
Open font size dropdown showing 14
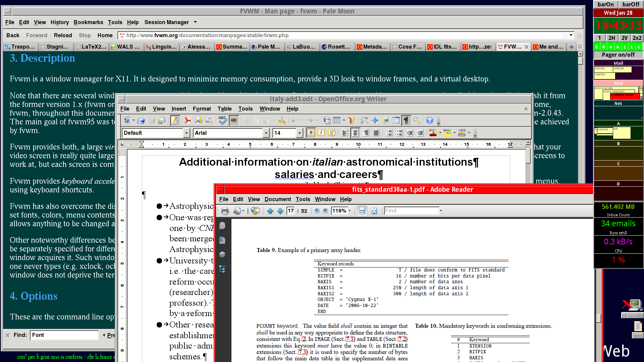pyautogui.click(x=300, y=133)
